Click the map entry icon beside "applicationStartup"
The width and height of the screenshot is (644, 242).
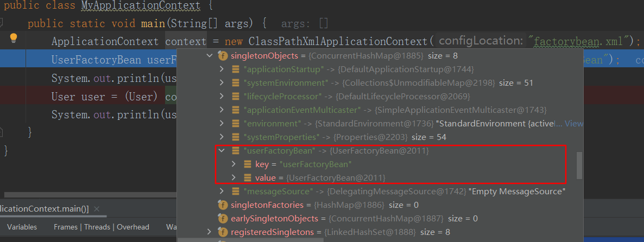(x=235, y=69)
